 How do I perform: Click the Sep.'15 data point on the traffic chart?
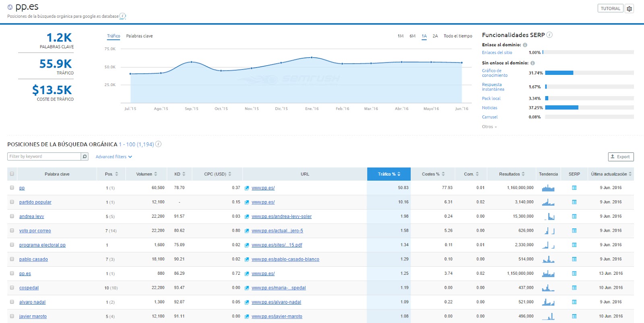point(192,62)
